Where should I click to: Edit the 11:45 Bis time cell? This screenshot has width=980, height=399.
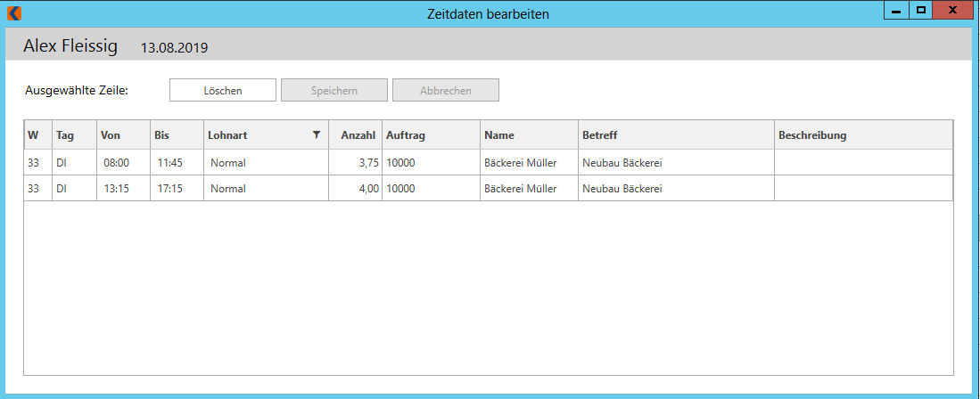click(177, 163)
